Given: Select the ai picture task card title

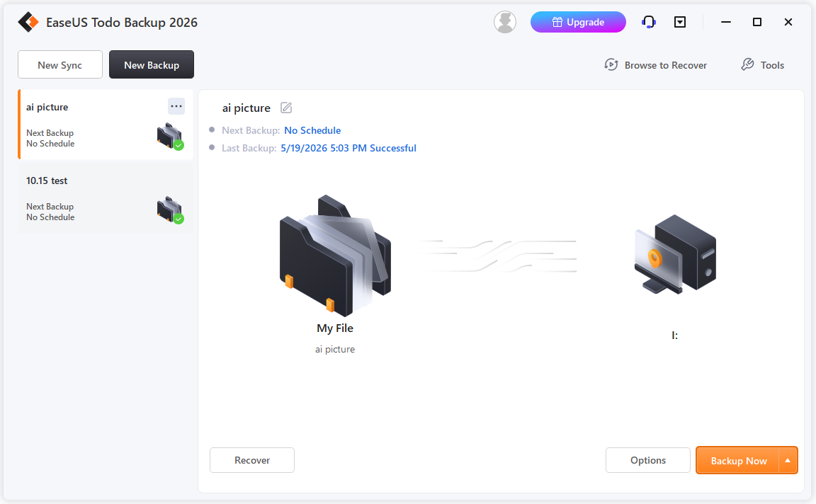Looking at the screenshot, I should click(47, 107).
